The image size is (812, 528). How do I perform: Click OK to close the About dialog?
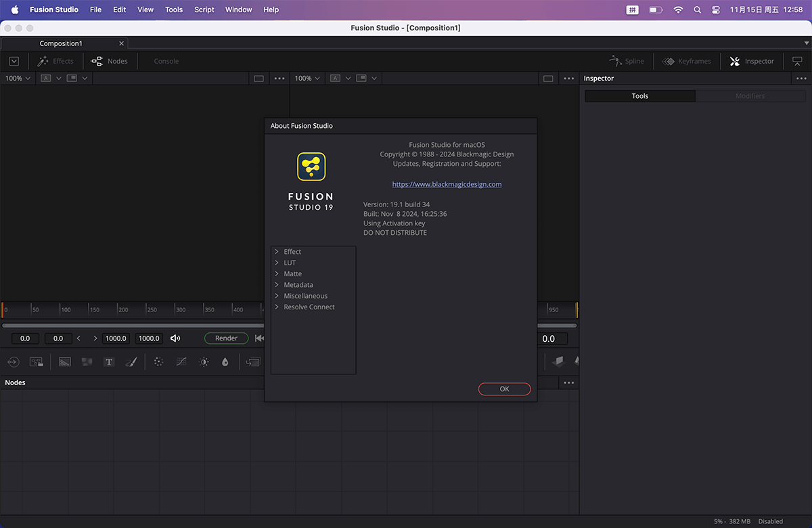504,389
